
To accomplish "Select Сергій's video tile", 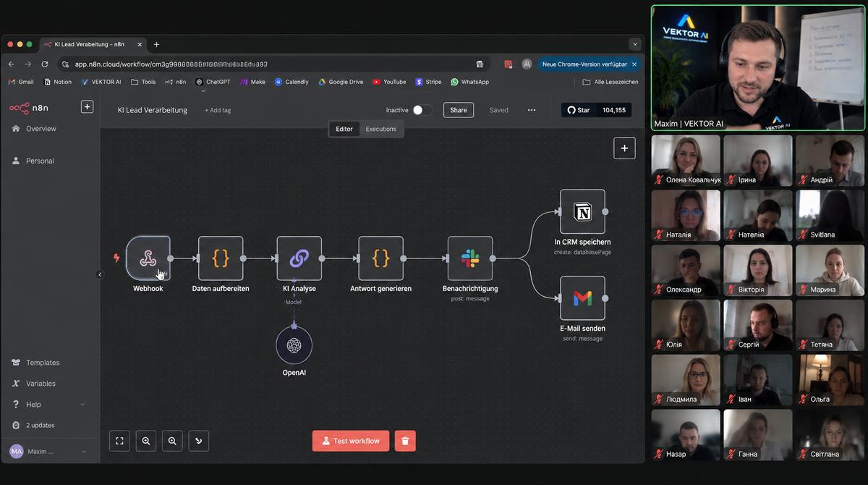I will click(x=758, y=325).
